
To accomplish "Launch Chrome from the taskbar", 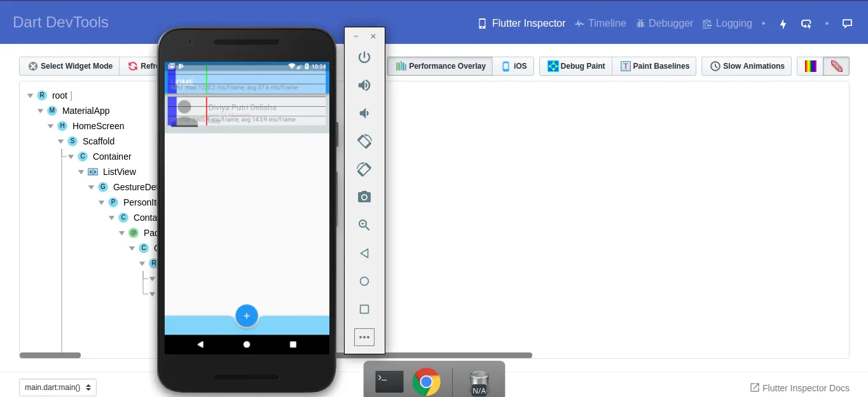I will (x=428, y=382).
